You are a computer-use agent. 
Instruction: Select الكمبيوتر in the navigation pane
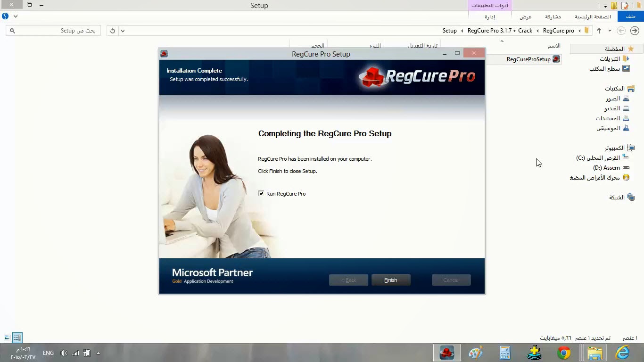tap(614, 148)
